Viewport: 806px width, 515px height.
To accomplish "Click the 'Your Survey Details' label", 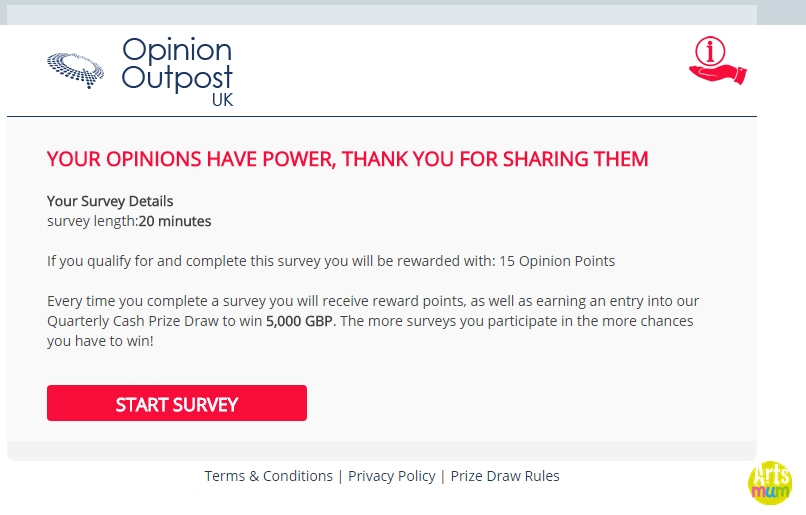I will tap(110, 201).
